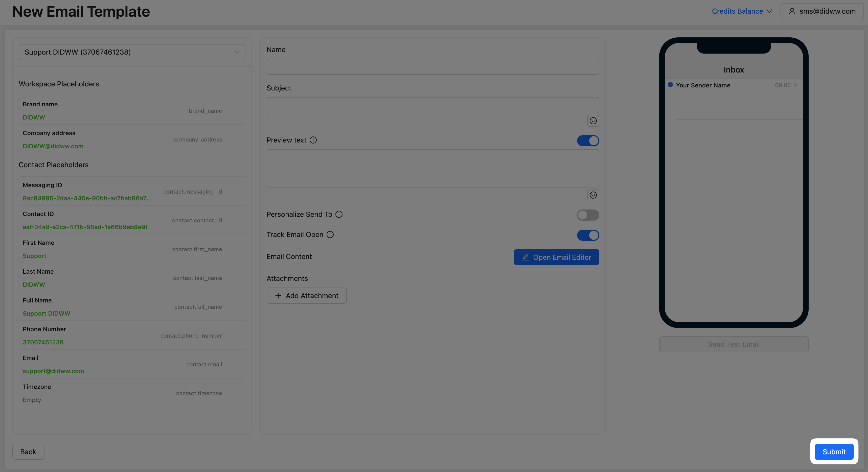Insert the contact.first_name placeholder
The image size is (868, 472).
click(197, 249)
